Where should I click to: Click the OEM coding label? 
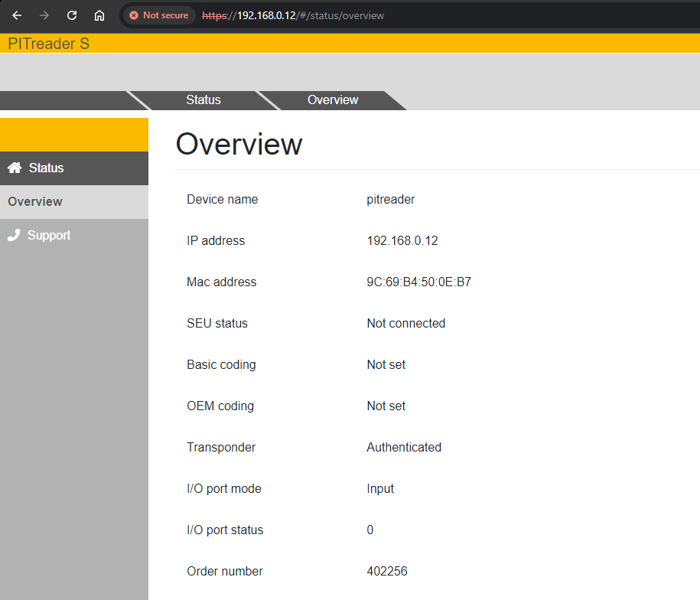[220, 406]
